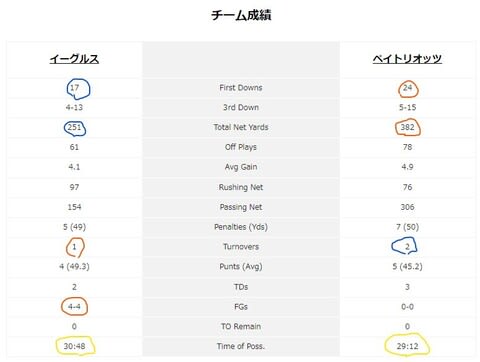The width and height of the screenshot is (480, 362).
Task: Click Eagles FGs value 4-4
Action: (x=74, y=307)
